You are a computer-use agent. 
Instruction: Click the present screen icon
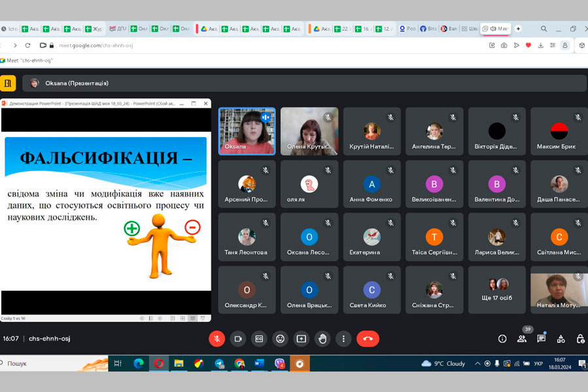point(301,338)
